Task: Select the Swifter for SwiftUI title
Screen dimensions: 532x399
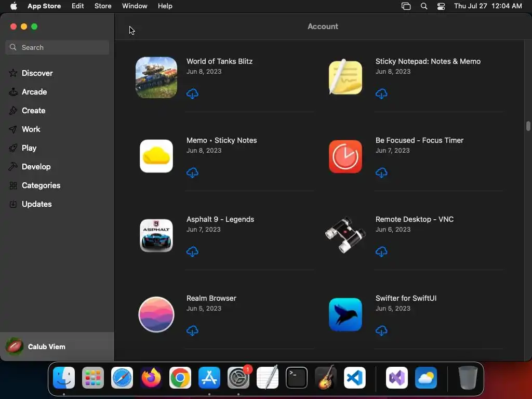Action: [x=406, y=298]
